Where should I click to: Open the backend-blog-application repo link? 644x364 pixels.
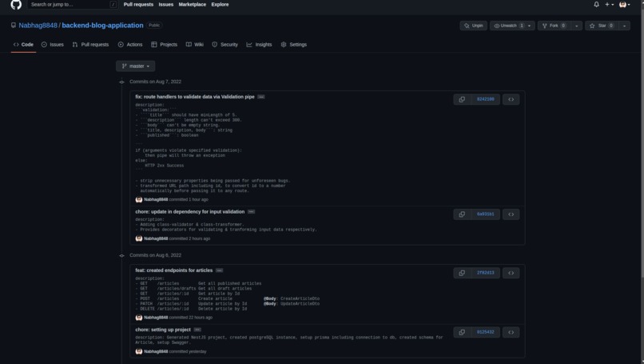click(103, 26)
